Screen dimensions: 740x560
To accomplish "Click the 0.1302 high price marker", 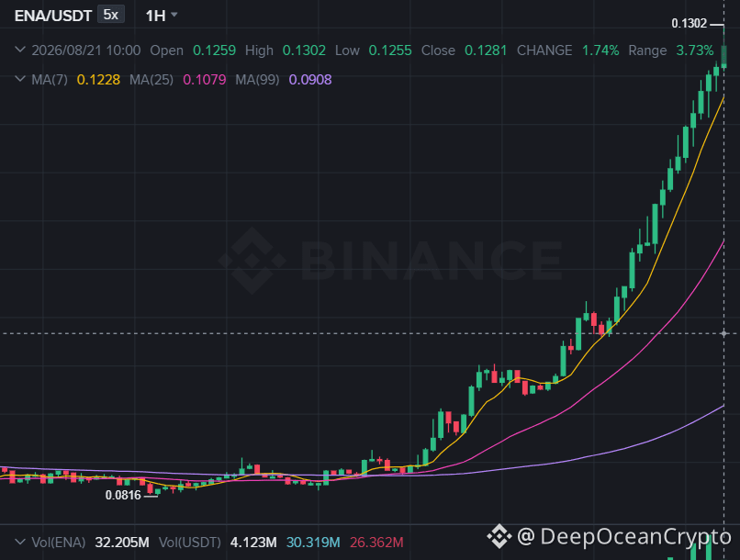I will (689, 24).
